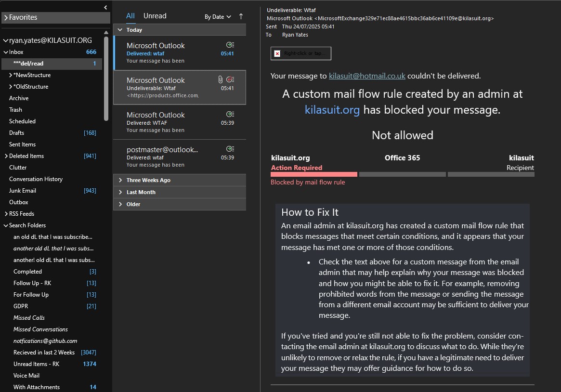Viewport: 561px width, 392px height.
Task: Click the paperclip attachment icon on Undeliverable message
Action: click(220, 79)
